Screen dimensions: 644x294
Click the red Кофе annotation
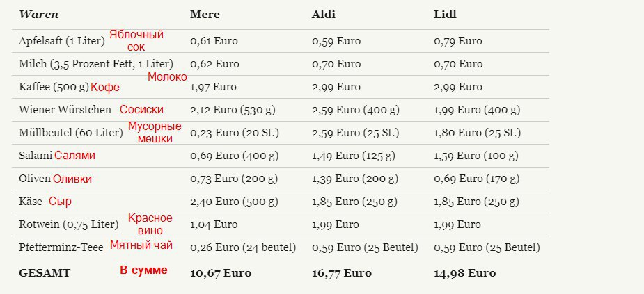coord(105,87)
